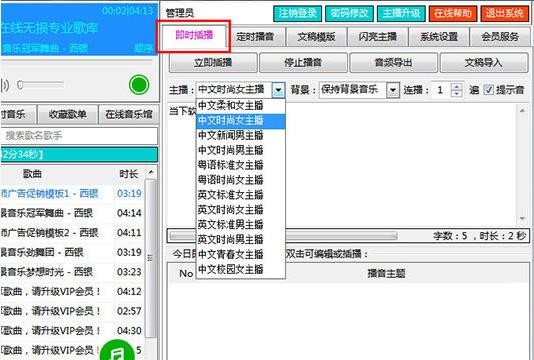The height and width of the screenshot is (360, 534).
Task: Click the VIP song row with duration 04:30
Action: coord(72,331)
